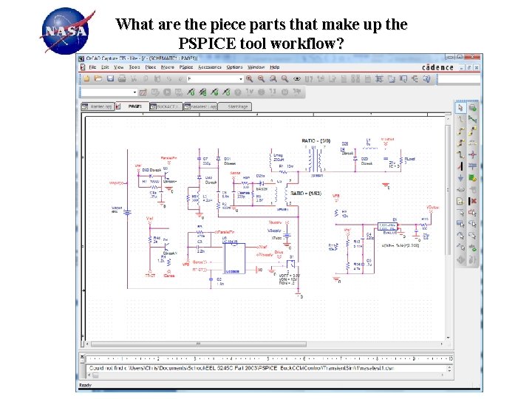Place a power dissipation marker probe
Image resolution: width=532 pixels, height=399 pixels.
[227, 92]
